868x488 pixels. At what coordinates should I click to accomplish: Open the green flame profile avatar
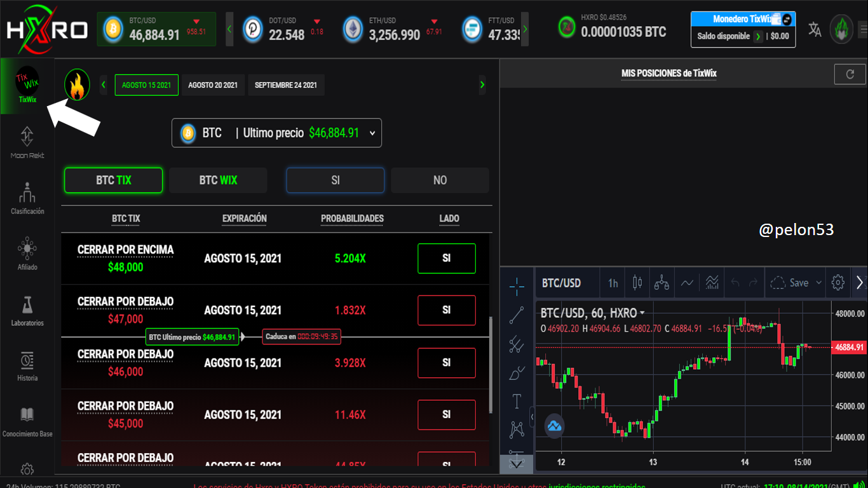(x=841, y=29)
